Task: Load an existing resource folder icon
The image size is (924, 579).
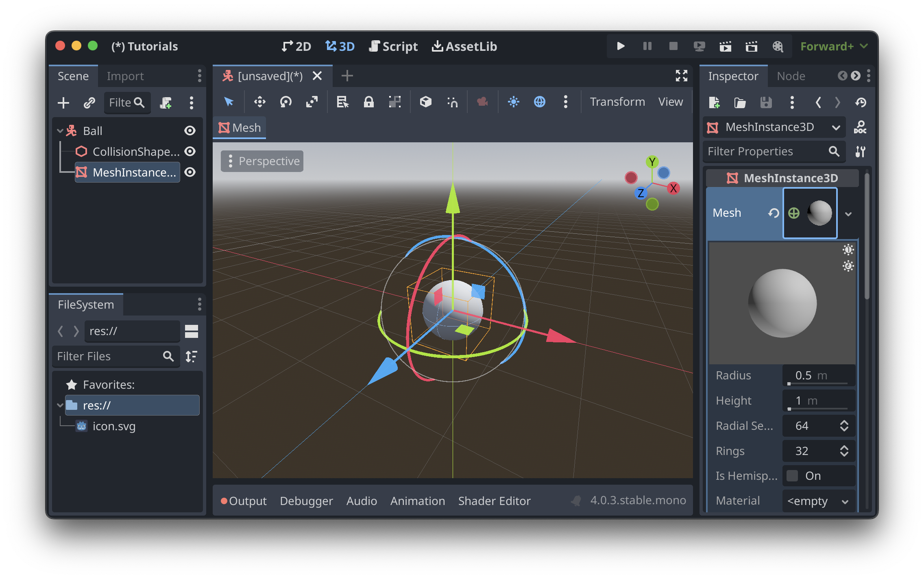Action: 740,102
